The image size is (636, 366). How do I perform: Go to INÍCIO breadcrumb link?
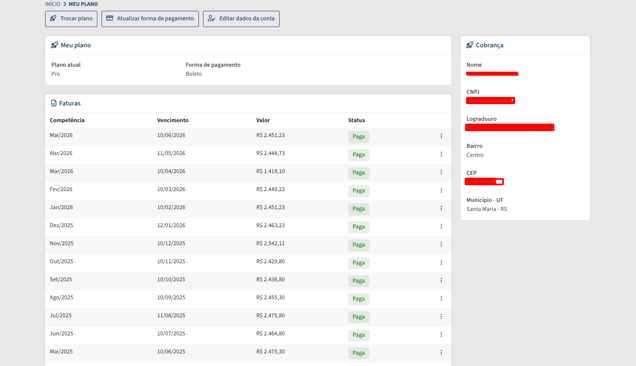(52, 4)
